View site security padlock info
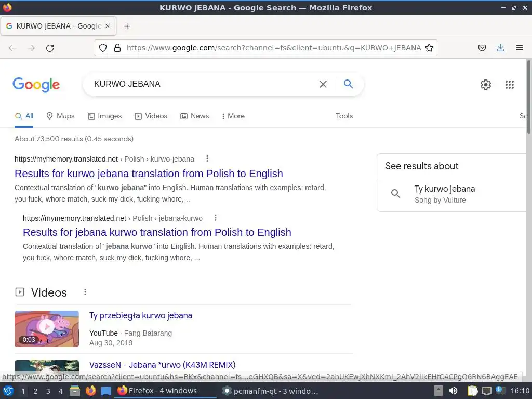Viewport: 532px width, 399px height. point(117,48)
